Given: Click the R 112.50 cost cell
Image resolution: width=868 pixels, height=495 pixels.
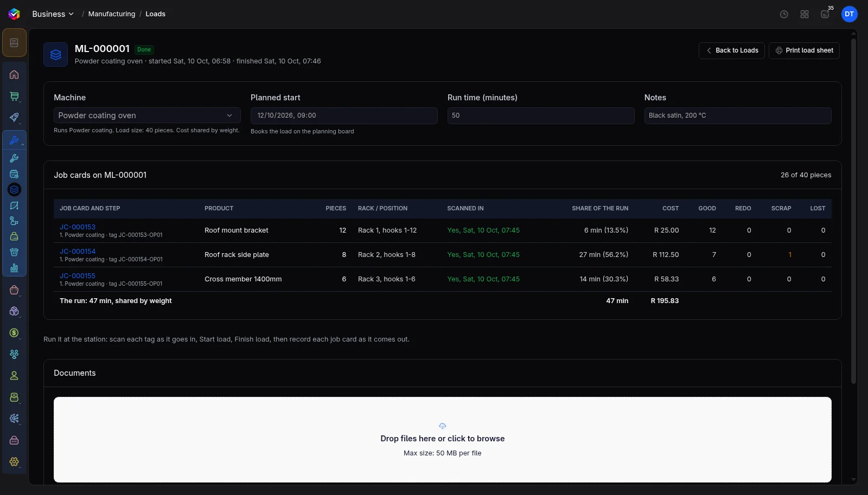Looking at the screenshot, I should [x=666, y=255].
